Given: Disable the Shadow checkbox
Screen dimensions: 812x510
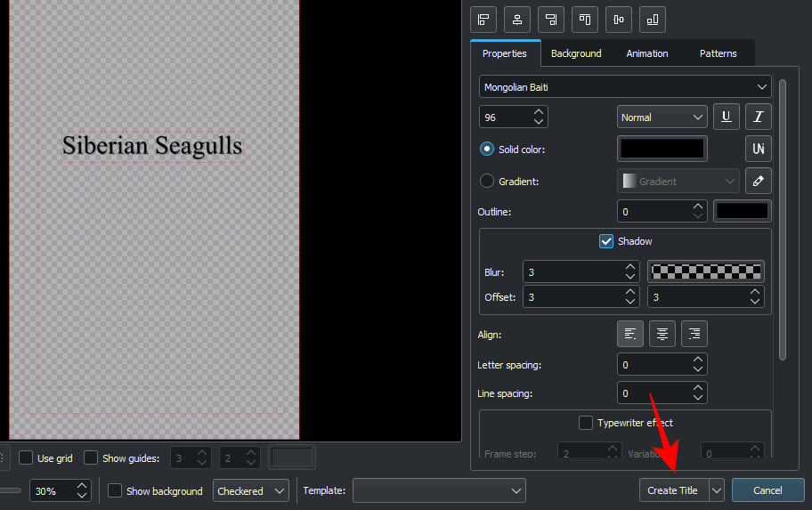Looking at the screenshot, I should [606, 241].
